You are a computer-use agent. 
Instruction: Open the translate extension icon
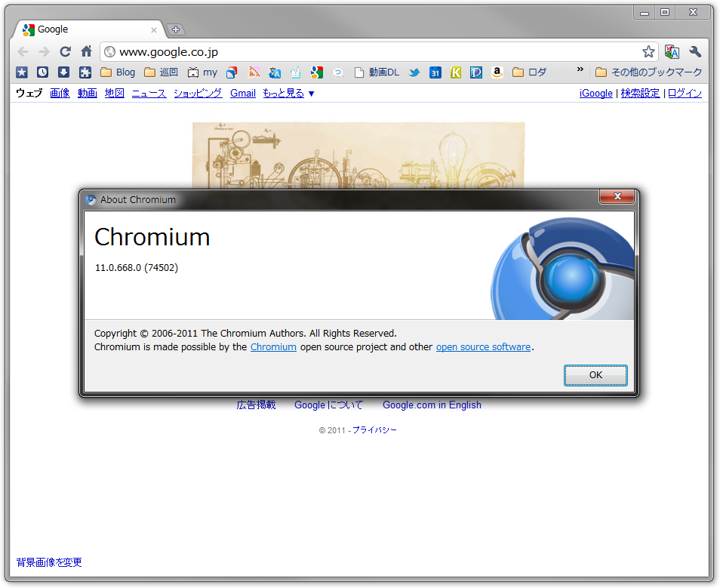click(x=672, y=52)
